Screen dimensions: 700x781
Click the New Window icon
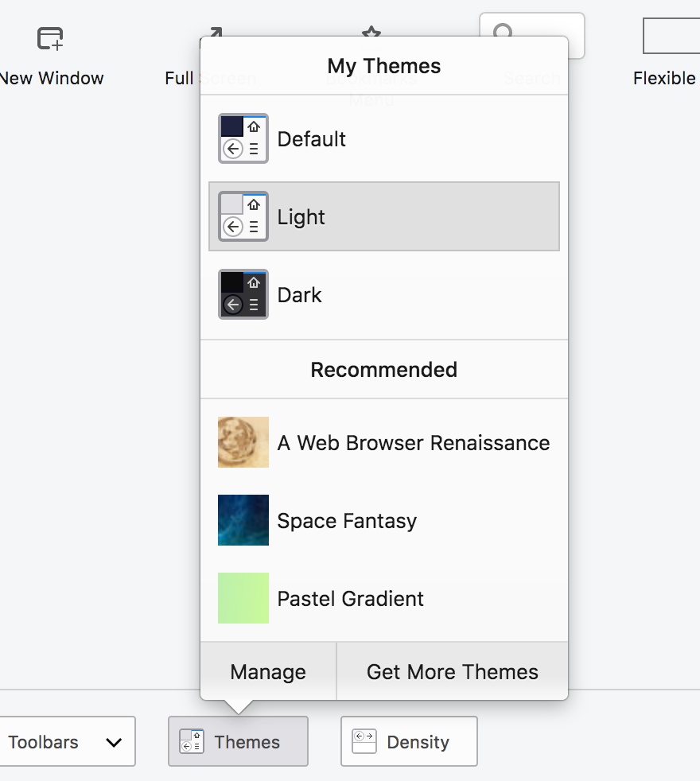(50, 38)
